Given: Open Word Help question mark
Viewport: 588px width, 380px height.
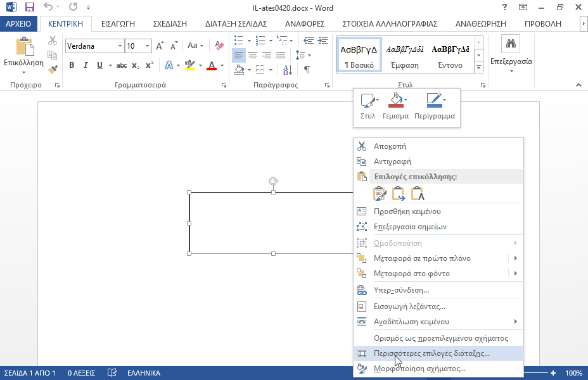Looking at the screenshot, I should [x=504, y=7].
